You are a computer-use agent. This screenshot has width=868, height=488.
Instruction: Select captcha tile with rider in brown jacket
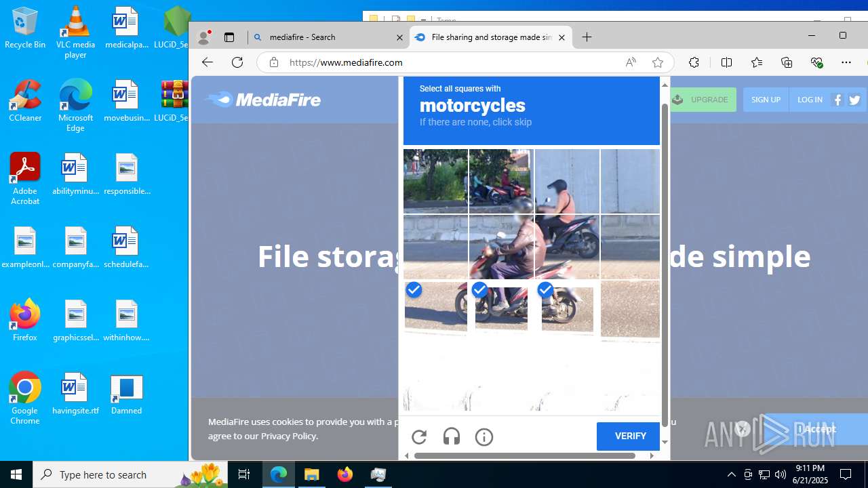pos(501,247)
